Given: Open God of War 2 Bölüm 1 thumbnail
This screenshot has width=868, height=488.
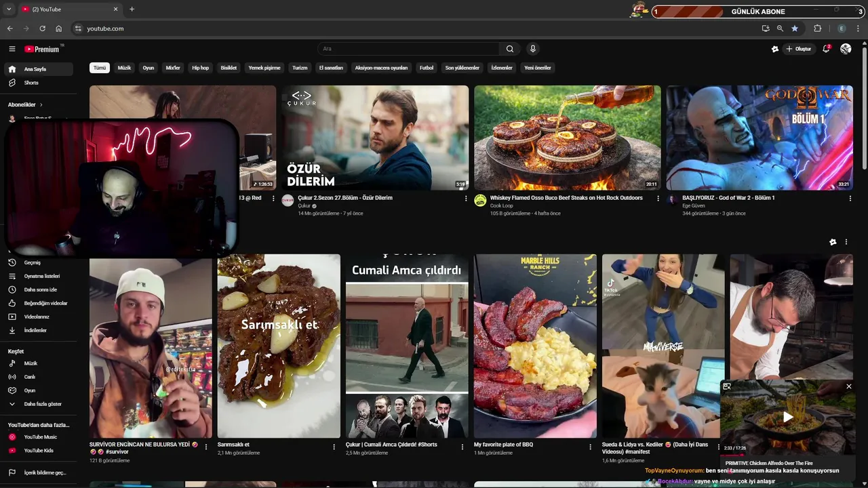Looking at the screenshot, I should coord(759,138).
